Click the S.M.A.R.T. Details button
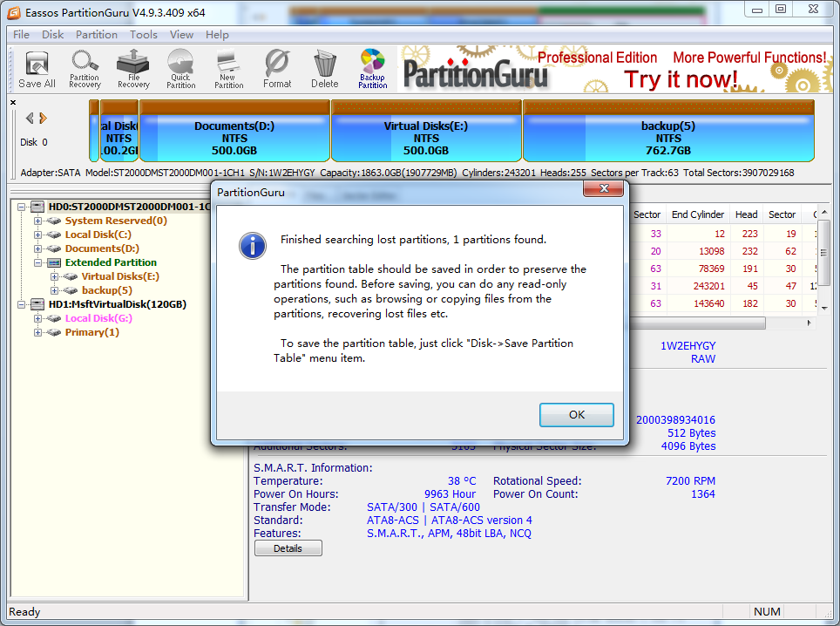The width and height of the screenshot is (840, 626). tap(288, 548)
